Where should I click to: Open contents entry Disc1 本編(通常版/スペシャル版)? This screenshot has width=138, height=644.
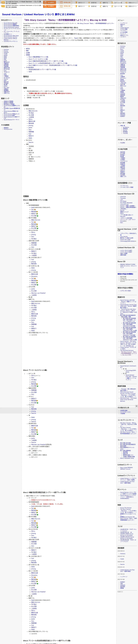38,57
